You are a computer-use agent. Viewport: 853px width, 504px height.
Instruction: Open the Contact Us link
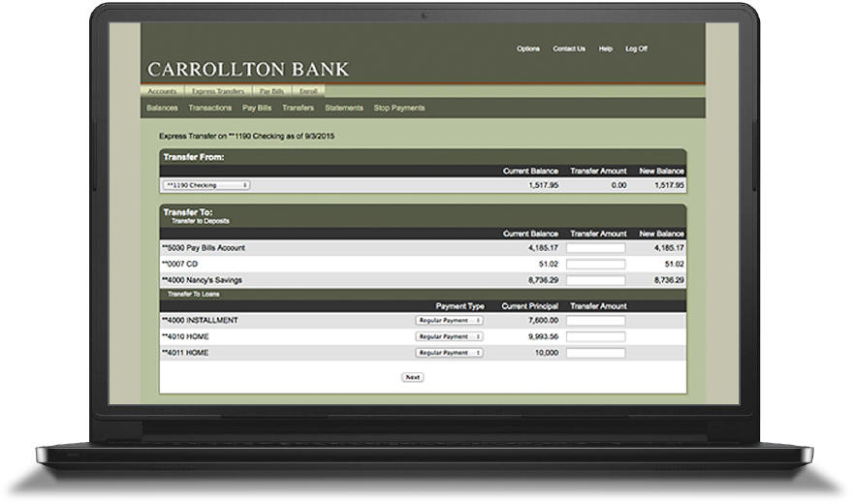(x=569, y=48)
